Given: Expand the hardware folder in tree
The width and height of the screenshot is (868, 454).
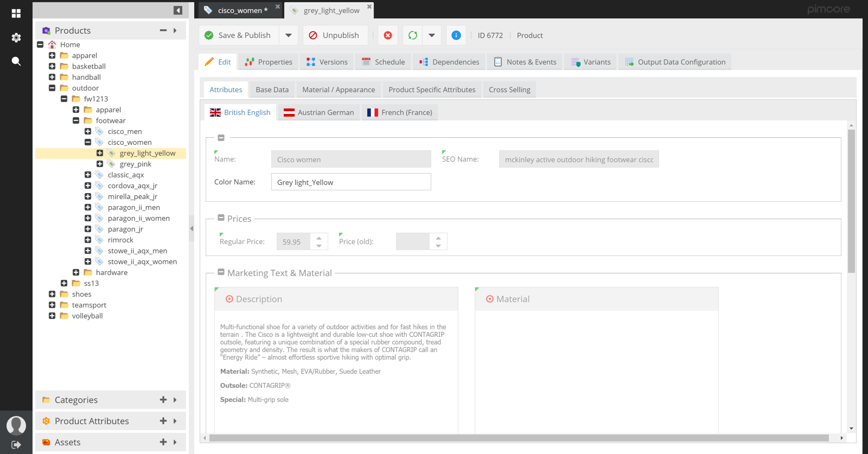Looking at the screenshot, I should coord(76,272).
